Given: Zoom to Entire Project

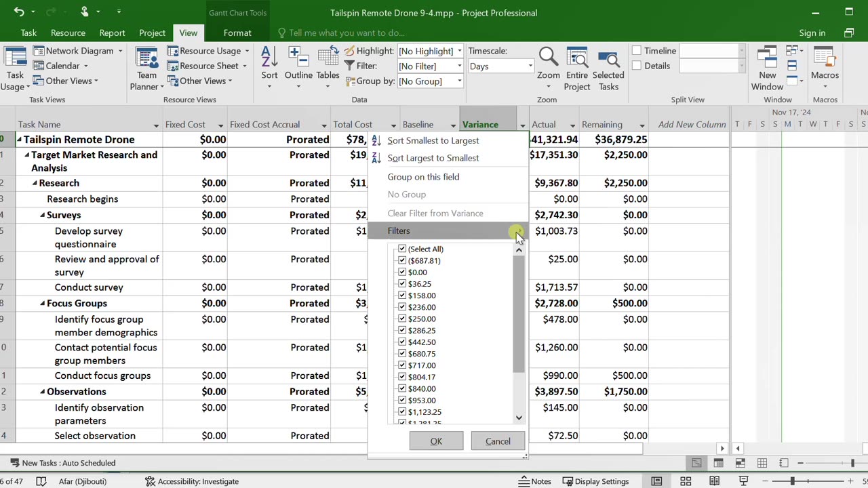Looking at the screenshot, I should point(577,69).
